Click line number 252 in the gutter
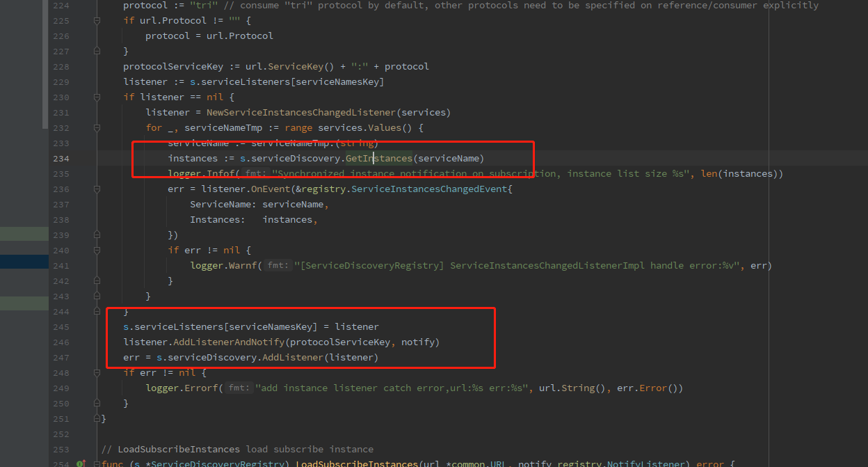868x467 pixels. click(61, 434)
